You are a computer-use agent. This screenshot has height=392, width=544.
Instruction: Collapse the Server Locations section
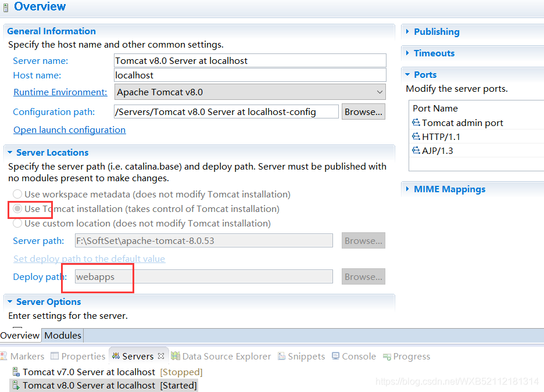click(10, 153)
